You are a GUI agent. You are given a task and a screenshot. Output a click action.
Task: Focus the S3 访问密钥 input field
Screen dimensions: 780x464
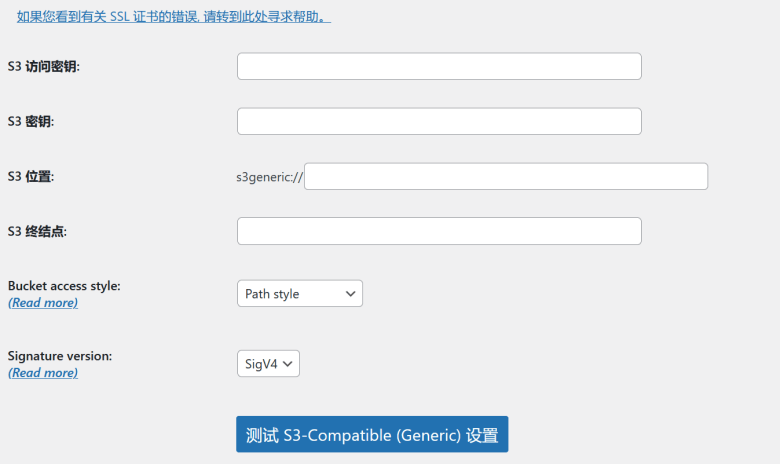click(x=439, y=66)
